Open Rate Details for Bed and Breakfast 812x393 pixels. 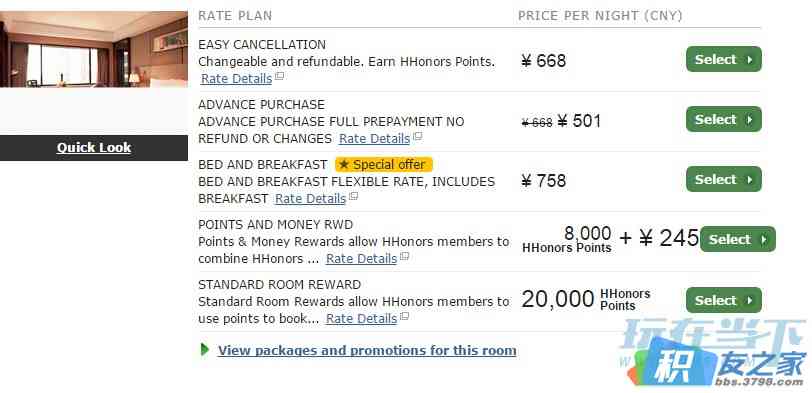pos(310,199)
